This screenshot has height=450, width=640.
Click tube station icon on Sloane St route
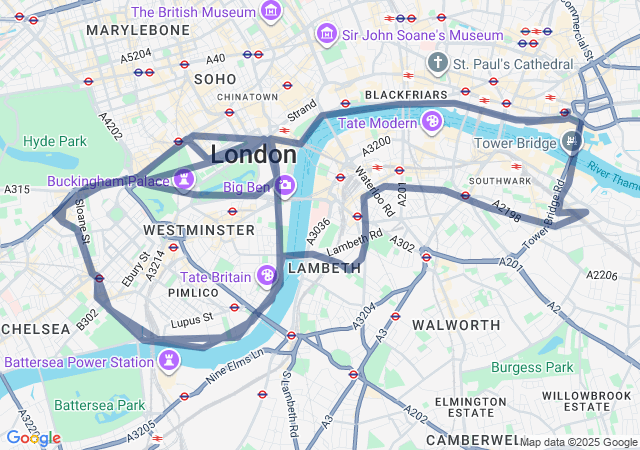[99, 278]
